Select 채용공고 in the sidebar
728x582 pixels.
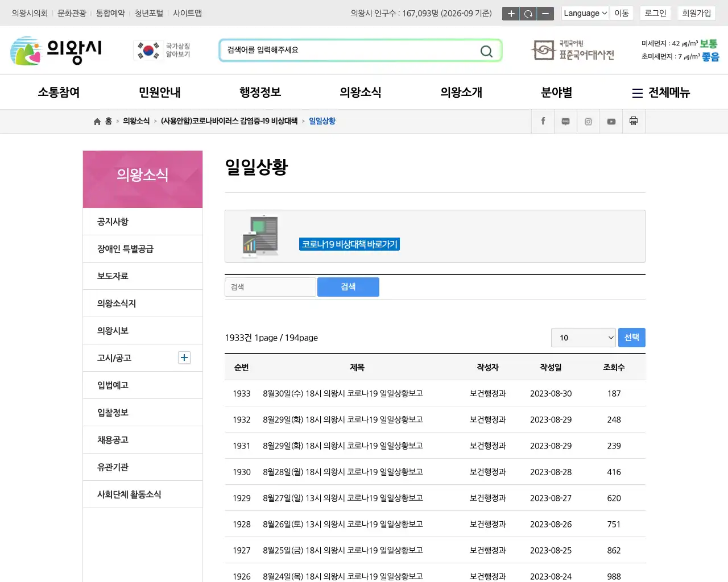(143, 440)
